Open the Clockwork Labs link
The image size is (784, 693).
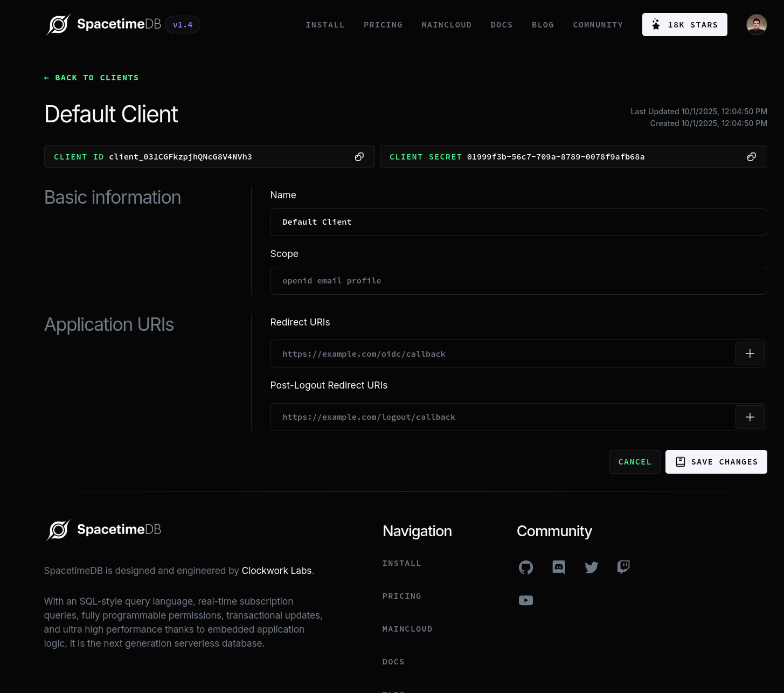(276, 570)
